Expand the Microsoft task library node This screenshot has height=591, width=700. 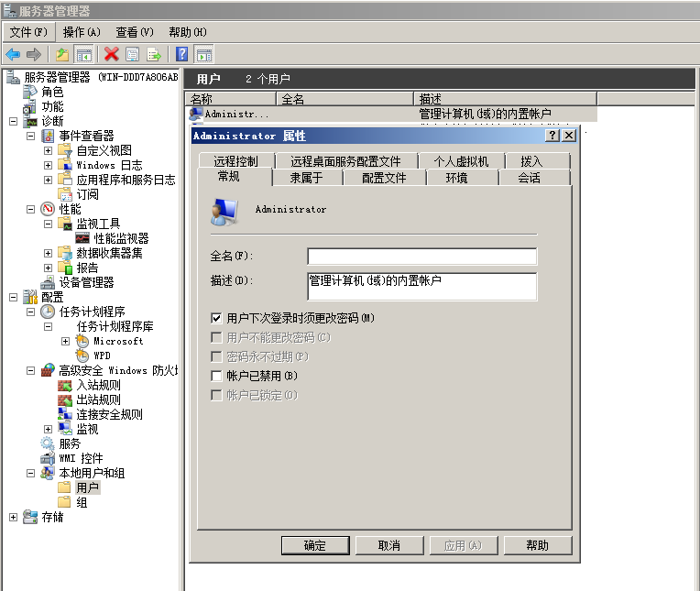tap(66, 342)
